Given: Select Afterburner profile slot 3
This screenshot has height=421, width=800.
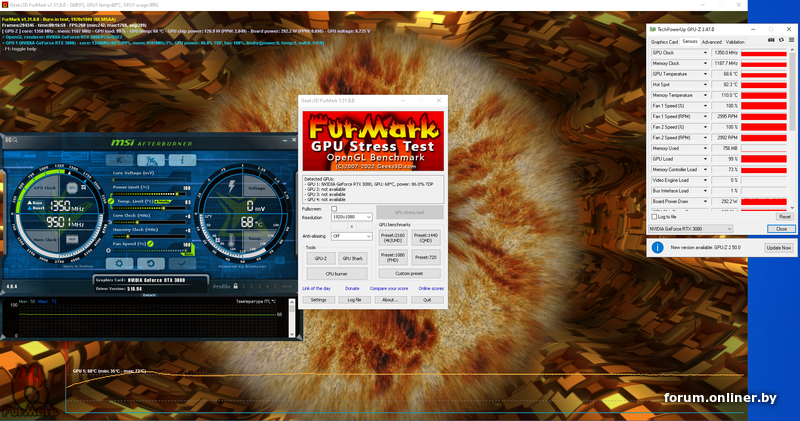Looking at the screenshot, I should [259, 286].
